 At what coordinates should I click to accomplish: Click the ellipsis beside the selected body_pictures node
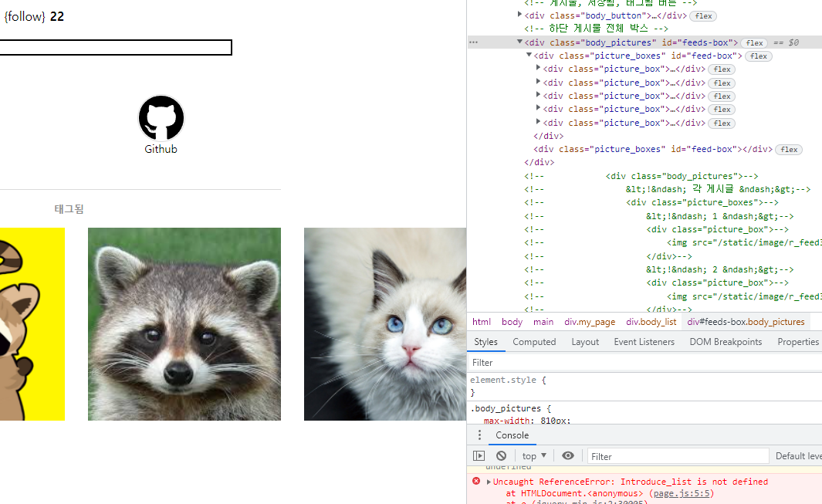[473, 42]
